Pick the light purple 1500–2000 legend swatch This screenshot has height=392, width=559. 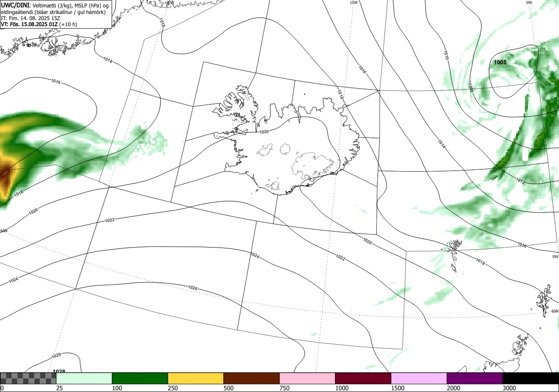tap(419, 378)
